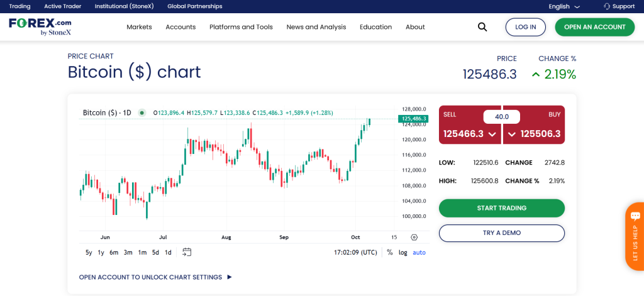Image resolution: width=644 pixels, height=296 pixels.
Task: Expand the English language dropdown
Action: tap(564, 6)
